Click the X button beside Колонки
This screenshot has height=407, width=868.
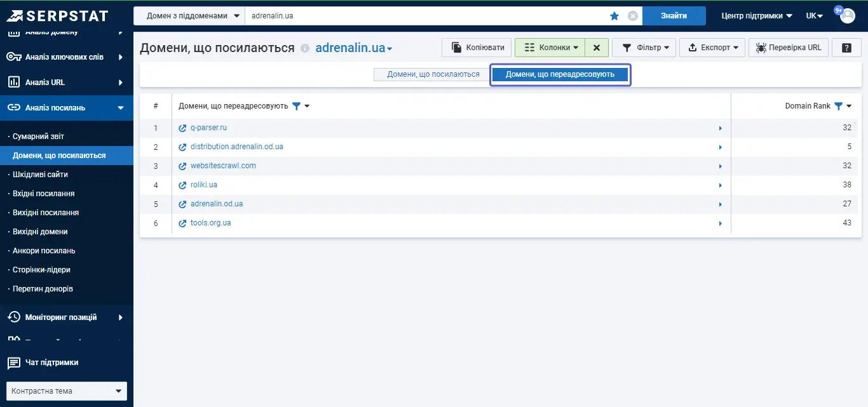click(597, 48)
